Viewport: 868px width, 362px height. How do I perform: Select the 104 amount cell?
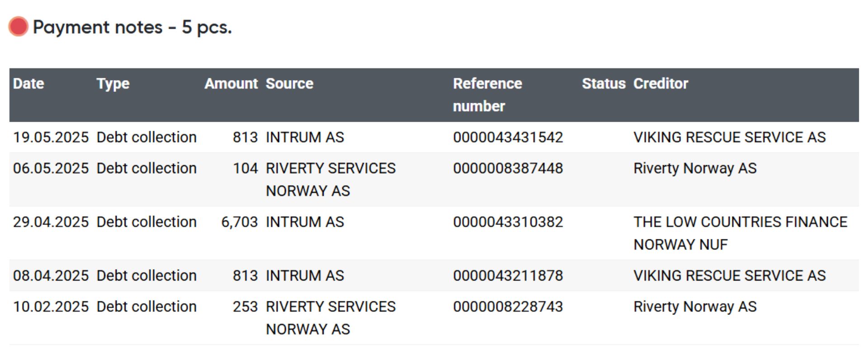pyautogui.click(x=245, y=168)
